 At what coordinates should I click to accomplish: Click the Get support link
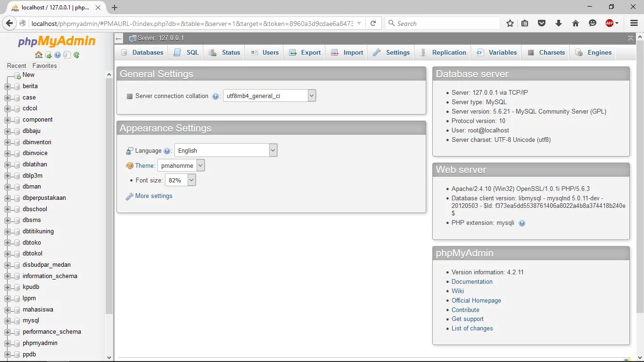468,319
